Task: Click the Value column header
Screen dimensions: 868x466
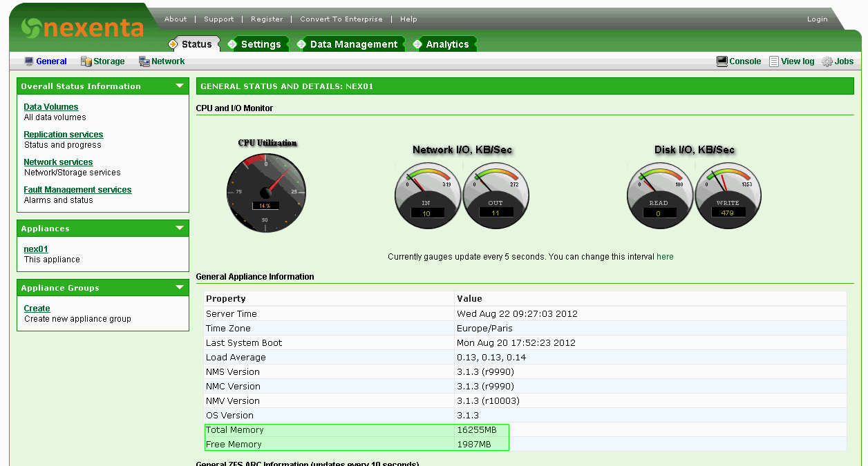Action: coord(469,299)
